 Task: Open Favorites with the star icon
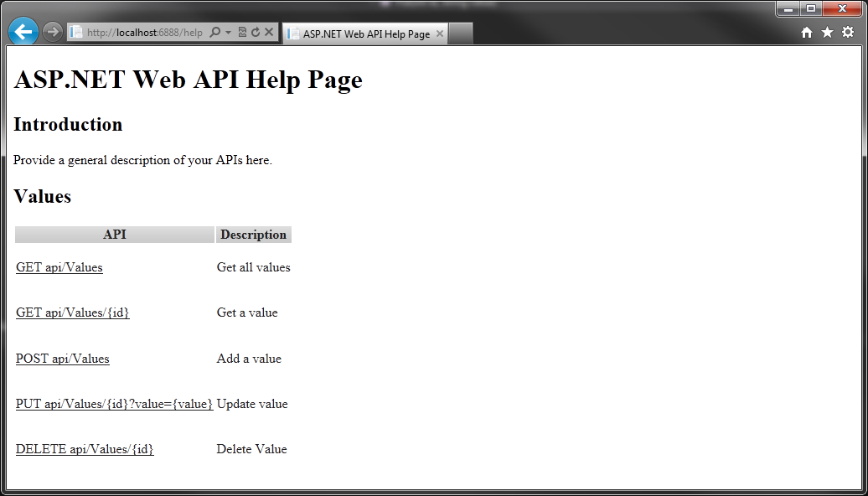[x=826, y=31]
